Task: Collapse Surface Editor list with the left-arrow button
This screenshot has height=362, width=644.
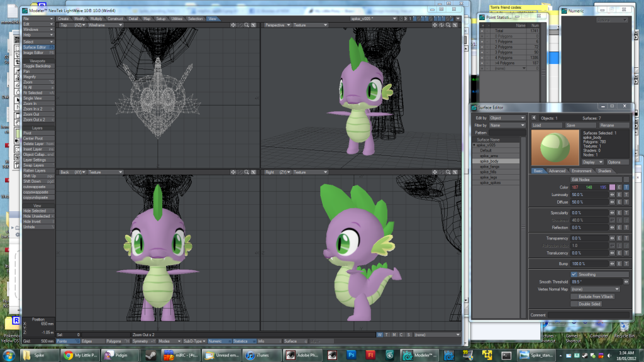Action: (x=534, y=118)
